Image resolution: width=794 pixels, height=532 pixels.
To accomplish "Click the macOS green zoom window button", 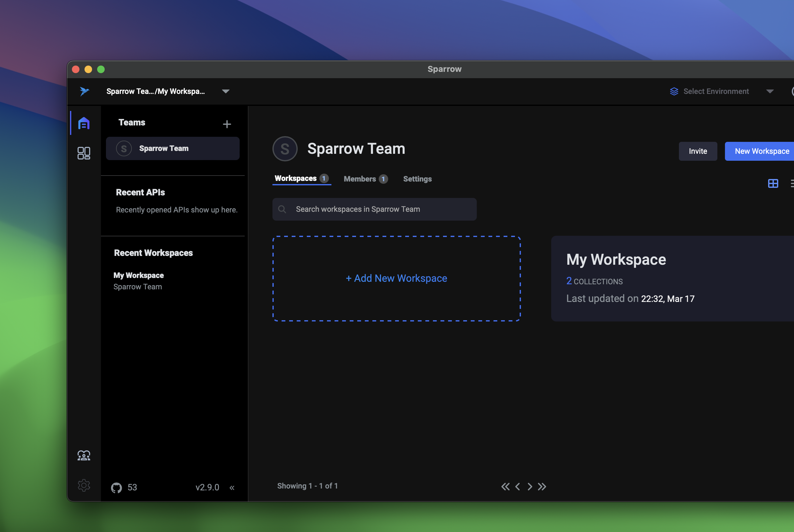I will (101, 69).
